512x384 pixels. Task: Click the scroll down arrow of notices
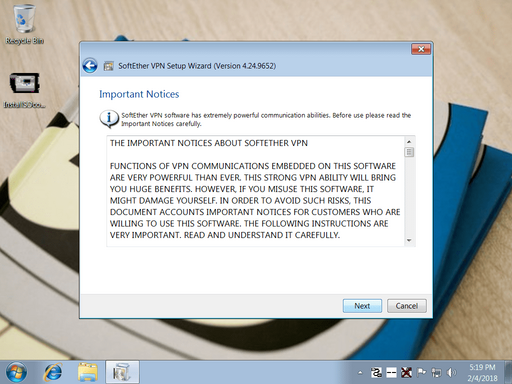409,240
